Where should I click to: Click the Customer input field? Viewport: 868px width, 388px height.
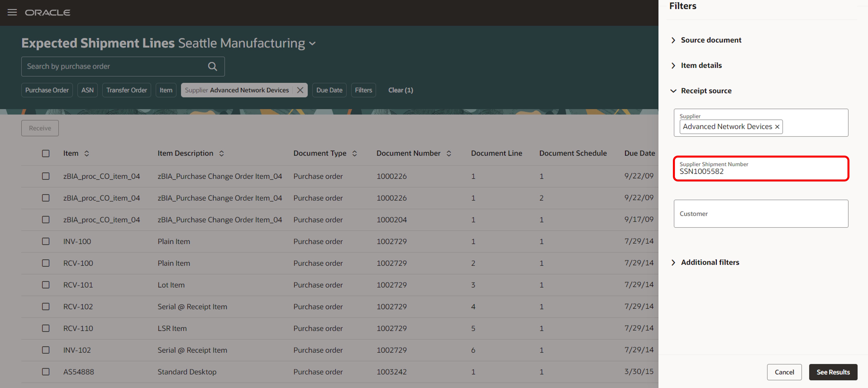point(761,213)
